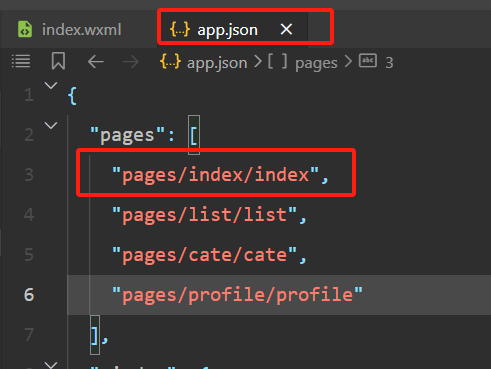The height and width of the screenshot is (369, 491).
Task: Click line number 4 in the gutter
Action: coord(29,215)
